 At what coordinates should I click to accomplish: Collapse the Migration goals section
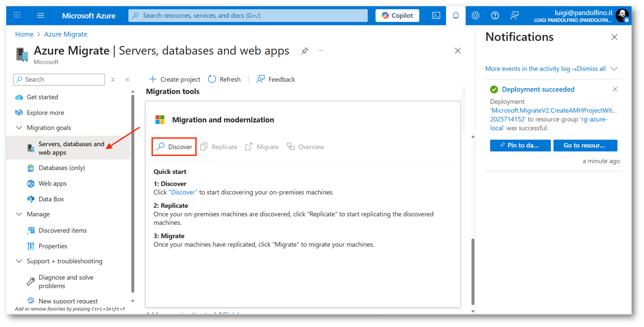pyautogui.click(x=19, y=128)
